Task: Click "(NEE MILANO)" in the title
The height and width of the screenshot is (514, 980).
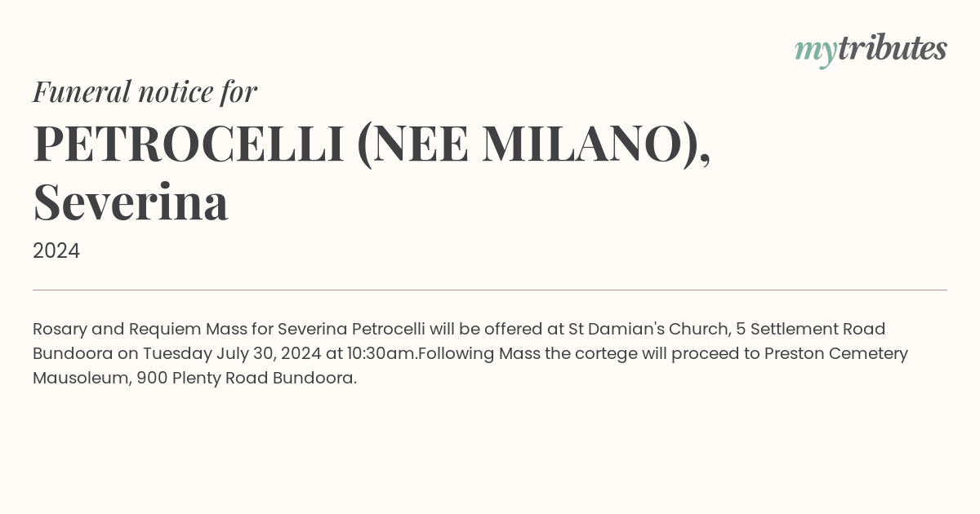Action: pyautogui.click(x=528, y=144)
